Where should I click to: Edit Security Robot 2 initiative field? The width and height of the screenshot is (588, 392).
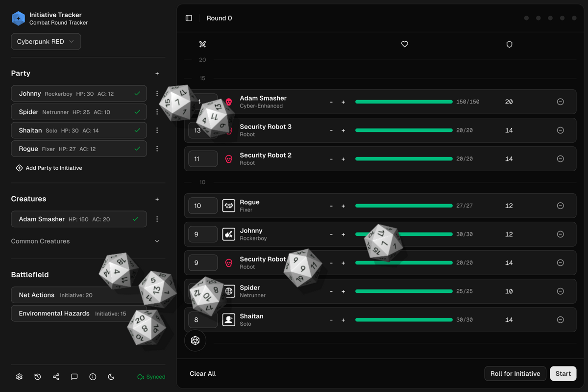[x=203, y=159]
